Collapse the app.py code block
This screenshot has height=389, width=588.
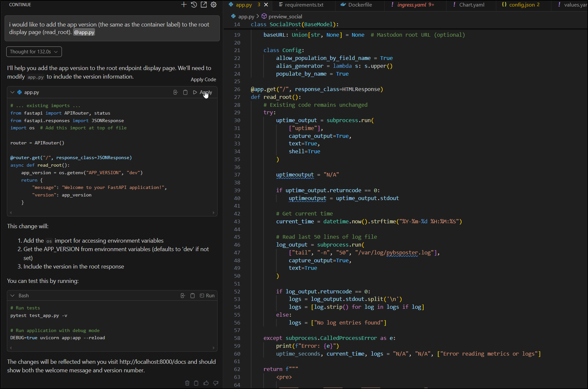pos(12,92)
